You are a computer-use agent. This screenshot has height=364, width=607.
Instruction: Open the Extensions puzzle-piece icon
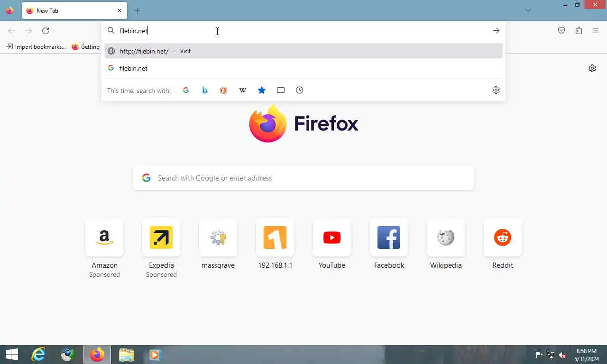579,31
